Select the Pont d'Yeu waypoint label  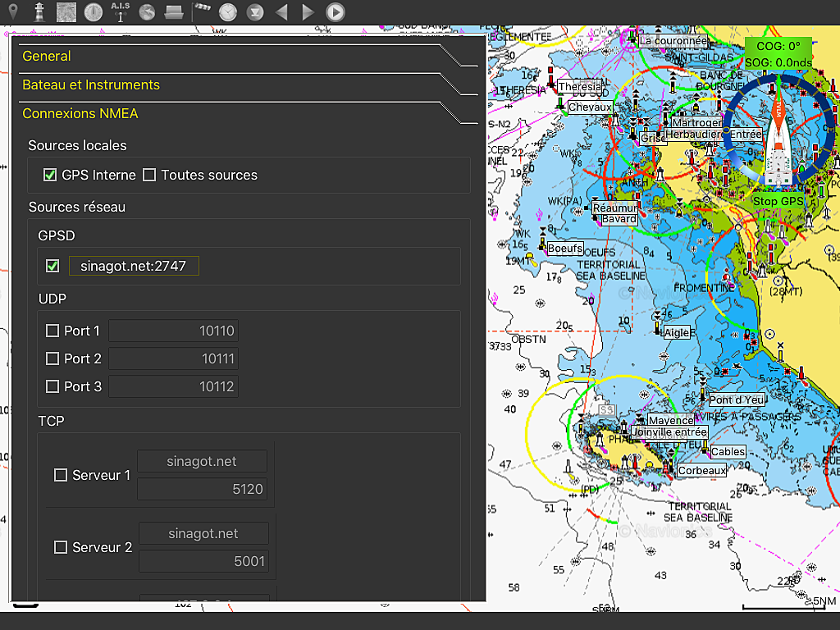[737, 400]
